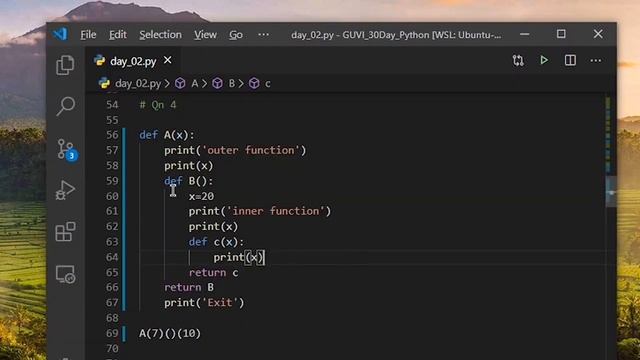Click 'print(x)' on line 58
Viewport: 640px width, 360px height.
pyautogui.click(x=189, y=166)
